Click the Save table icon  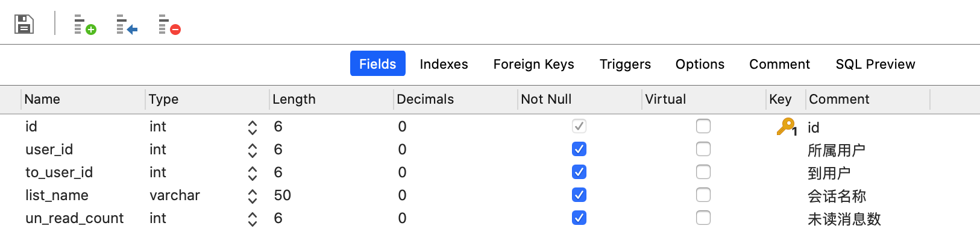24,24
